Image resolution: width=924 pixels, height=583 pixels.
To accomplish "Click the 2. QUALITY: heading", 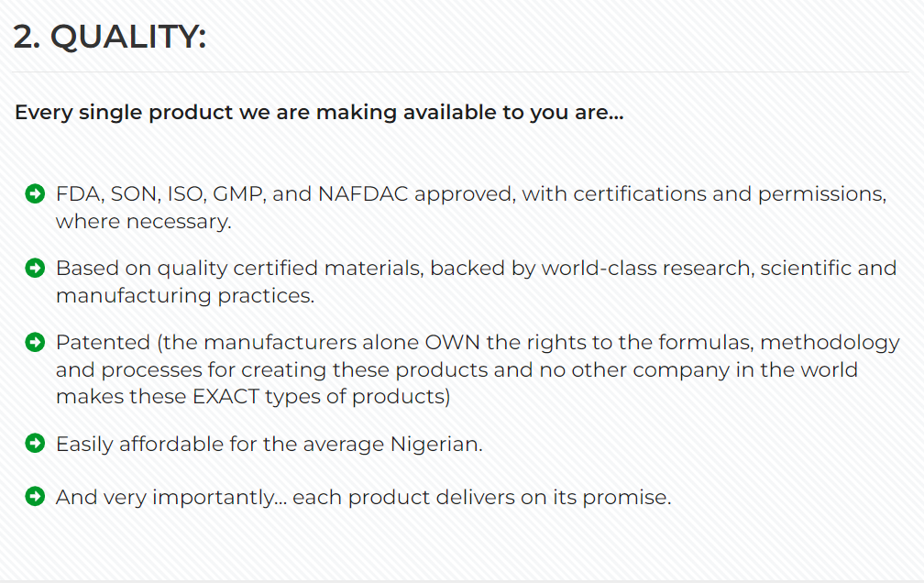I will [110, 38].
